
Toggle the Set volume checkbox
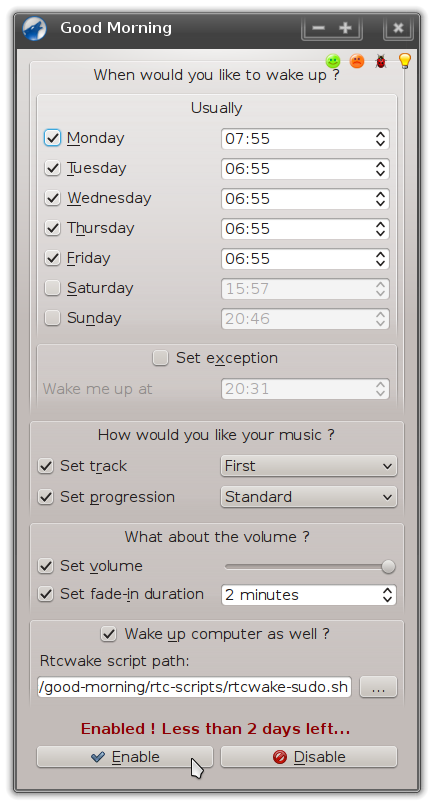pos(46,566)
